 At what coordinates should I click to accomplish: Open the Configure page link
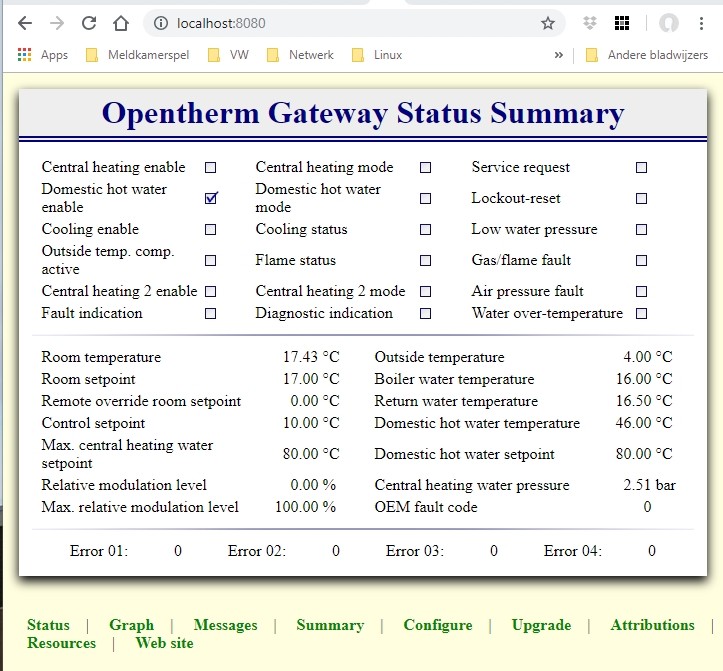point(438,625)
